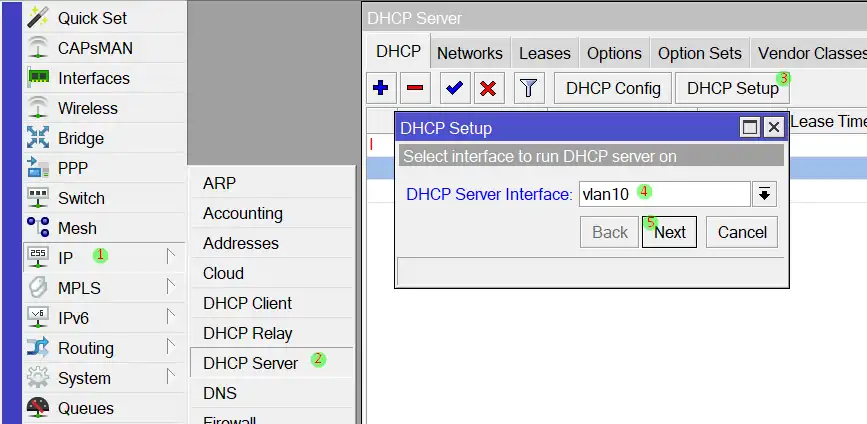Expand the Routing submenu arrow
The height and width of the screenshot is (424, 867).
[x=171, y=348]
